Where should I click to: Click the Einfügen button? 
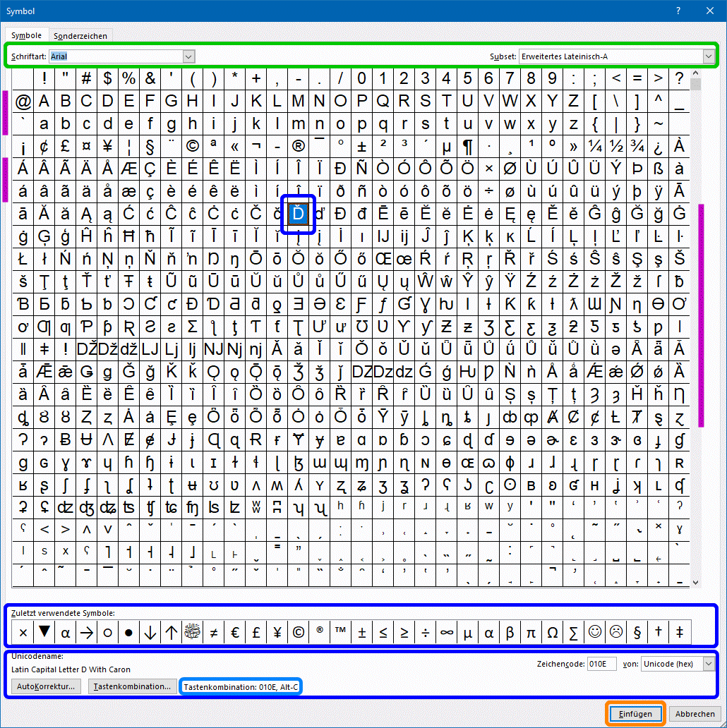coord(635,713)
